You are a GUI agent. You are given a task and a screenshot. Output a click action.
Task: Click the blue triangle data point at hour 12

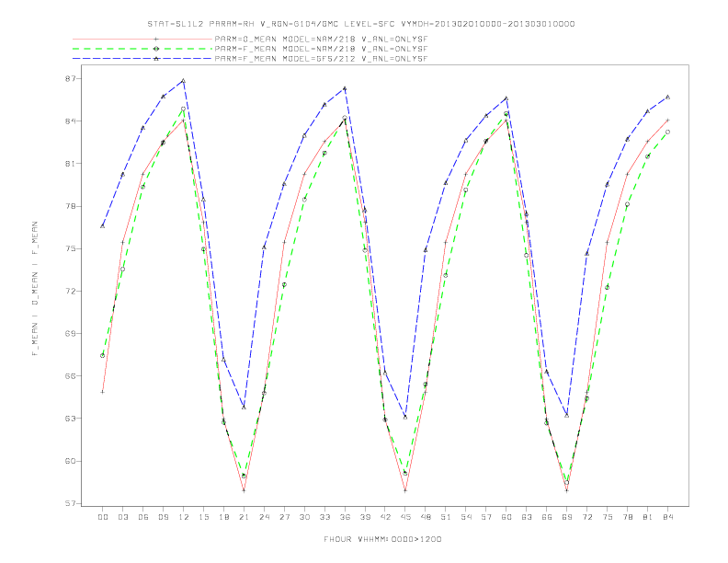point(184,81)
